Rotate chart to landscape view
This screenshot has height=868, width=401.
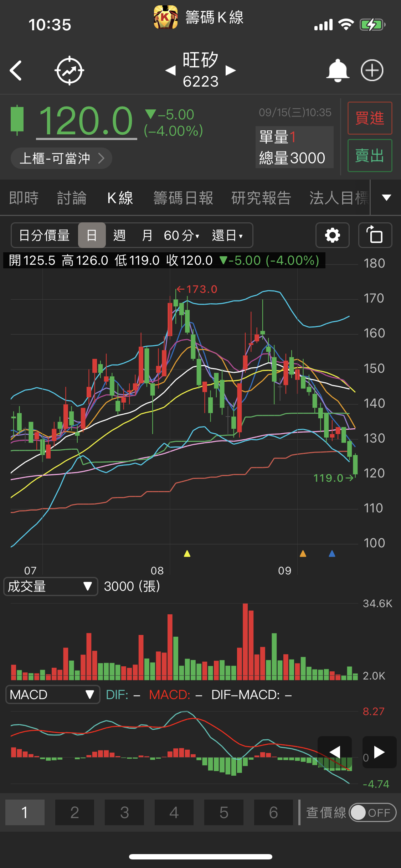375,235
